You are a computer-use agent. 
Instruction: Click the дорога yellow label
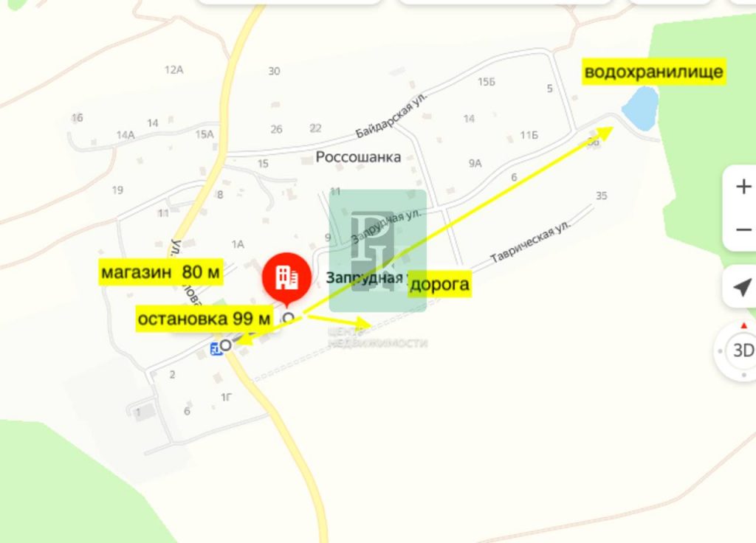pyautogui.click(x=439, y=284)
